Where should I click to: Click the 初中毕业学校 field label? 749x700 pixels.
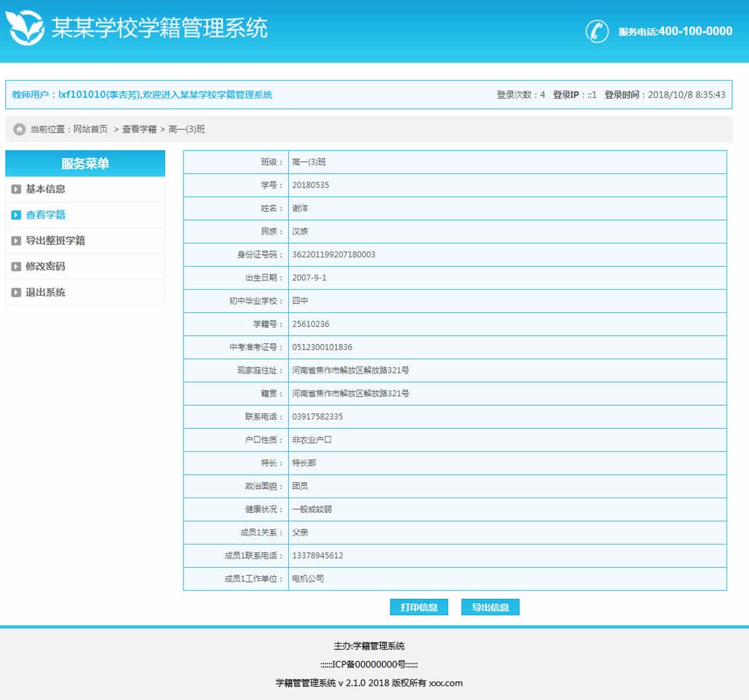(x=256, y=301)
